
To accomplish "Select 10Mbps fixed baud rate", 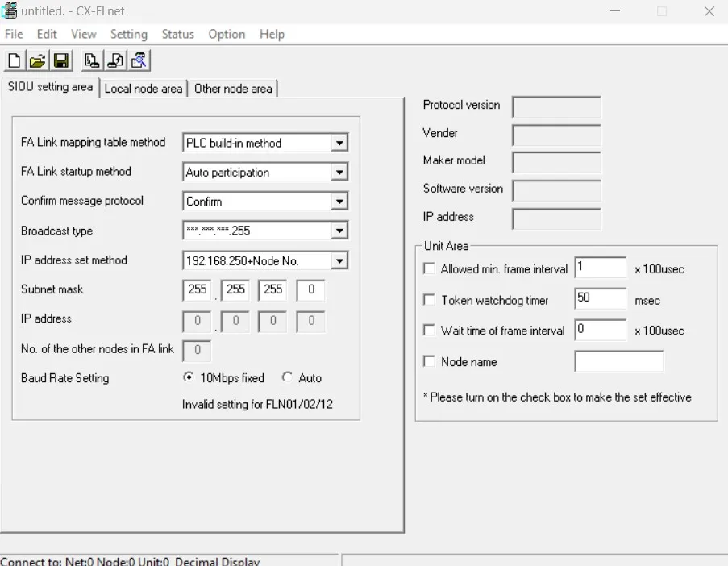I will (186, 377).
